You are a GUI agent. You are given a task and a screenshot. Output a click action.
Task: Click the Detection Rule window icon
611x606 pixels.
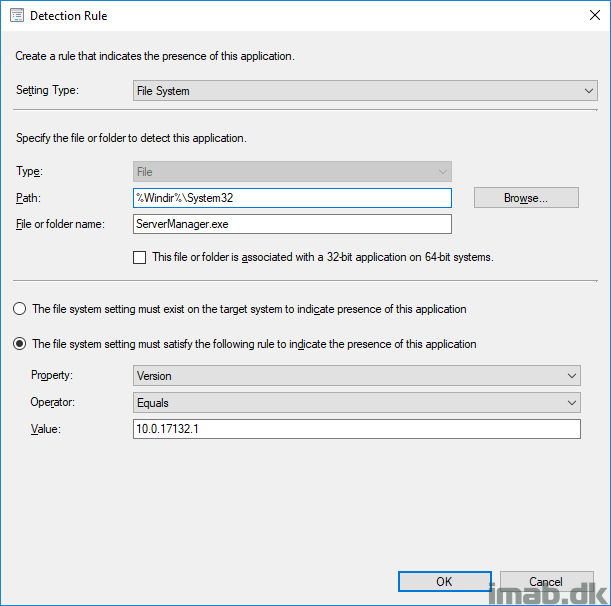point(17,16)
